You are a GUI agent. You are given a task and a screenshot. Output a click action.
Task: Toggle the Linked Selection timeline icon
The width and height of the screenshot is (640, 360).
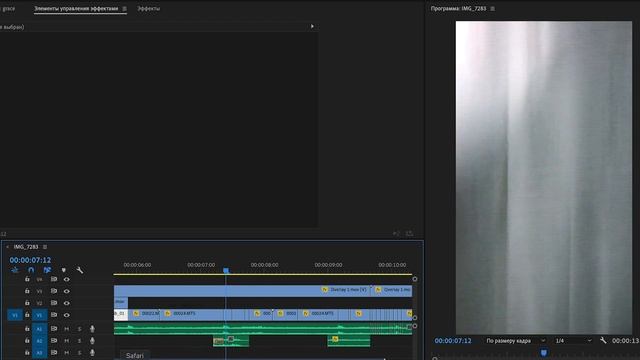[47, 270]
